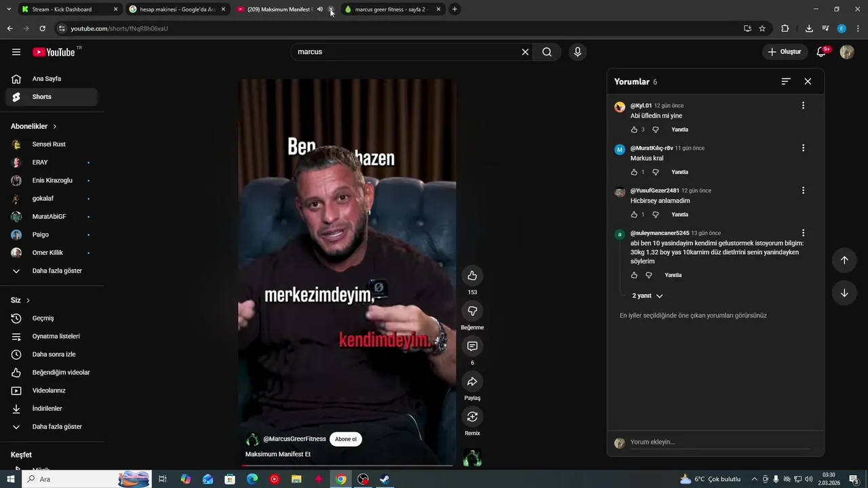Reply to @Kyl.01 via Yanıtla

679,129
